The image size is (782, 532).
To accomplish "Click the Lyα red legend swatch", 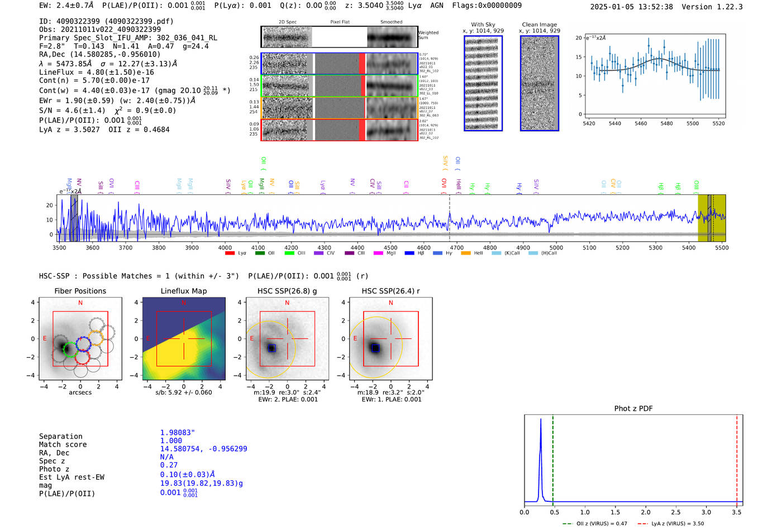I will [x=230, y=253].
